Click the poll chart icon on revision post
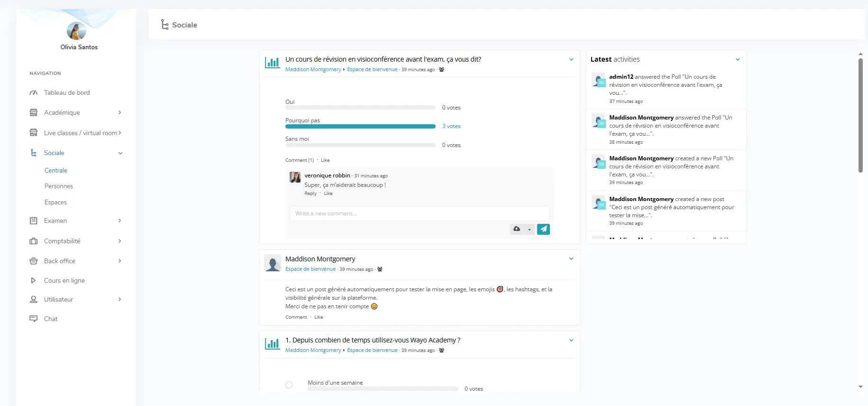The height and width of the screenshot is (406, 868). [x=272, y=62]
